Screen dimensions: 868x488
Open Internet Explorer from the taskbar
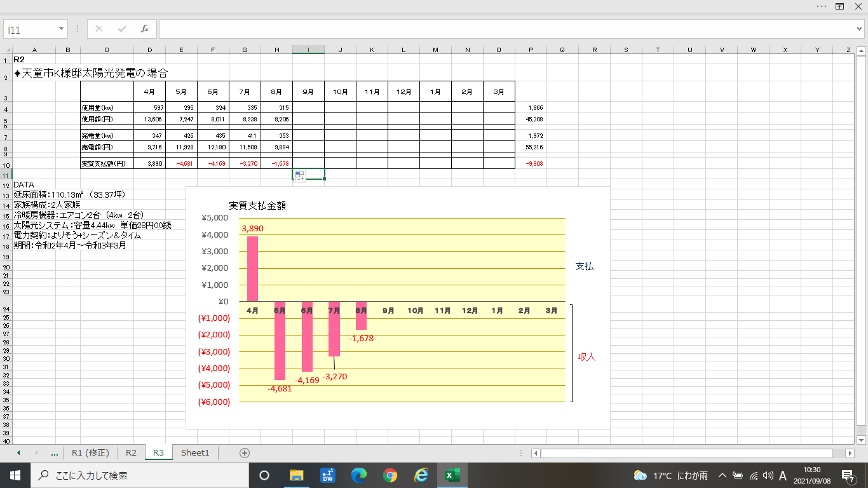(421, 475)
